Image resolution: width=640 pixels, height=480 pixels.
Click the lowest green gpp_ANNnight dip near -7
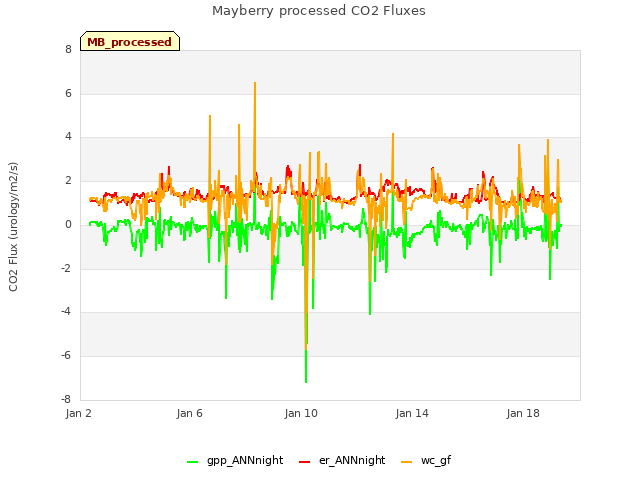306,381
